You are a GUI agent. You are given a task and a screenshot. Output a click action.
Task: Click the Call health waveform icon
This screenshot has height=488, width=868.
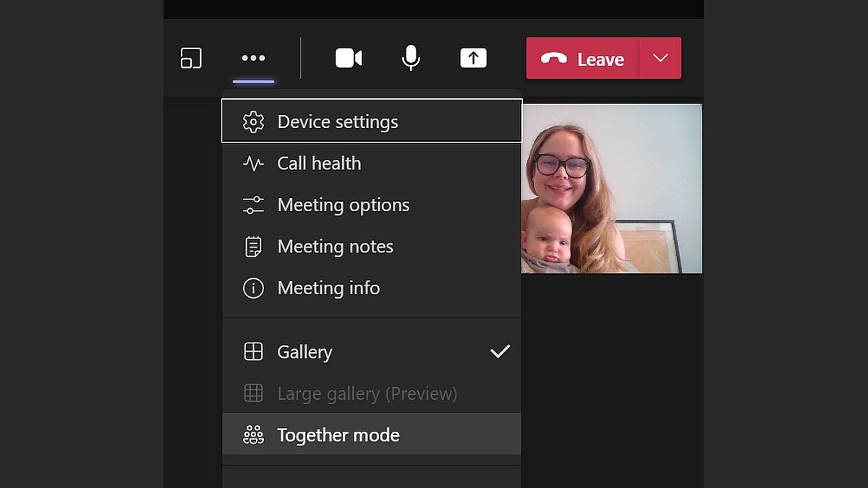253,163
